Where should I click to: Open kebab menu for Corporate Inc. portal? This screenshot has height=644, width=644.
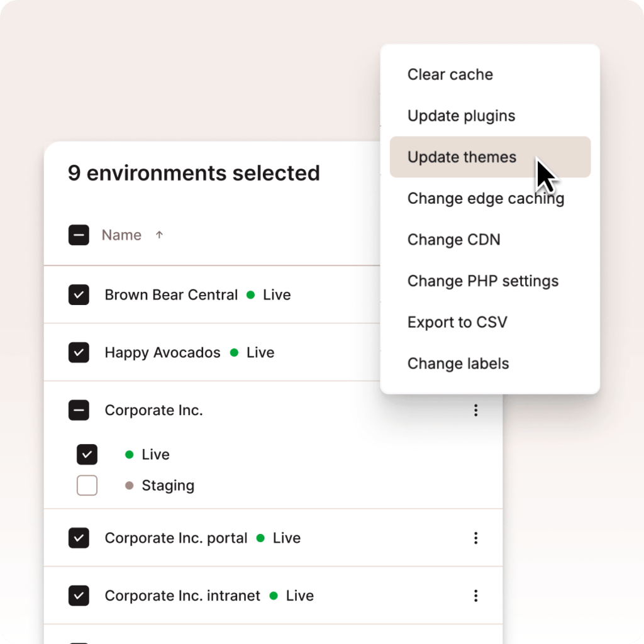tap(475, 538)
